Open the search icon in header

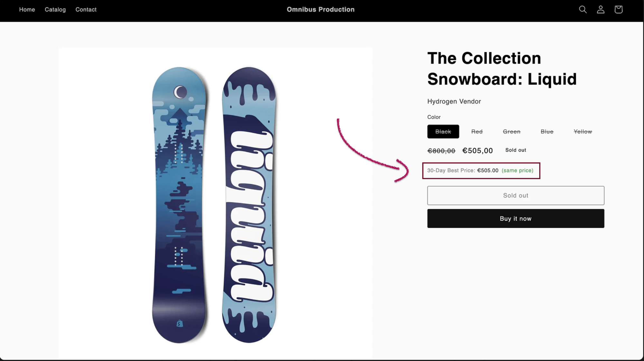pyautogui.click(x=582, y=10)
